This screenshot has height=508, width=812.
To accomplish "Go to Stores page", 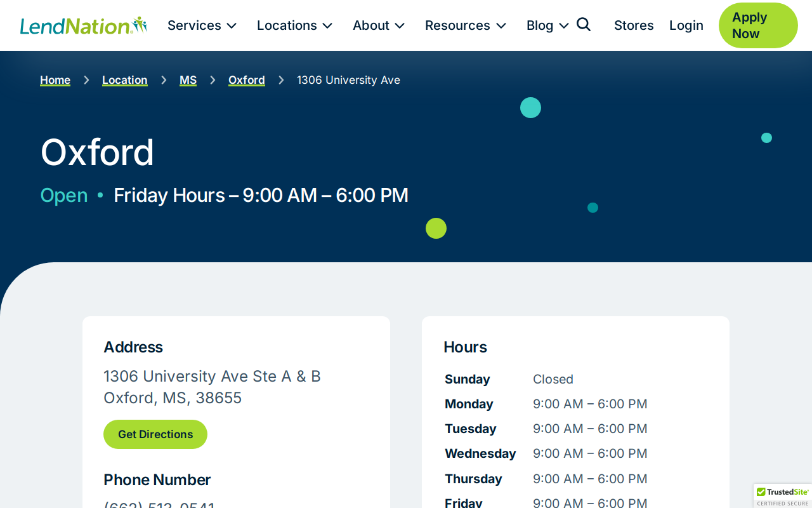I will (x=634, y=25).
